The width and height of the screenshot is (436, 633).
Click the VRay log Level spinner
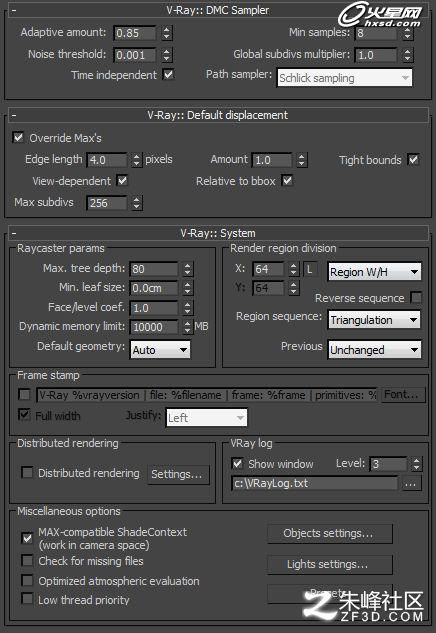pyautogui.click(x=416, y=464)
